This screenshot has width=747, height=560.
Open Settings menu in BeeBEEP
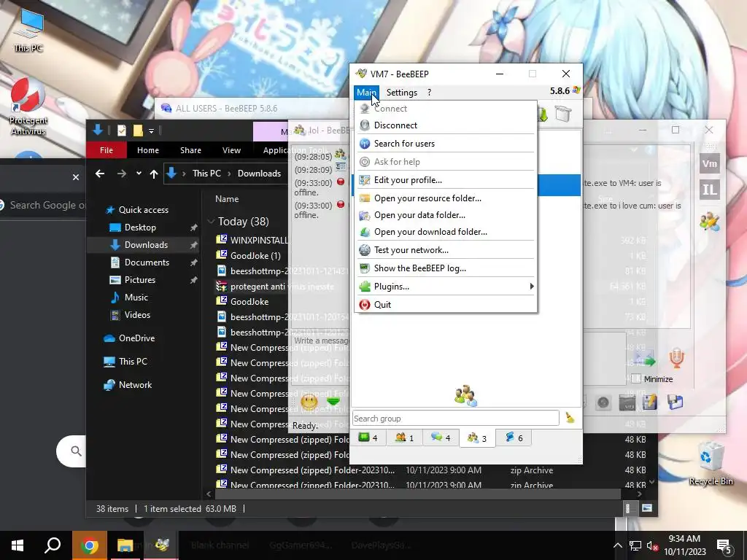[x=402, y=93]
